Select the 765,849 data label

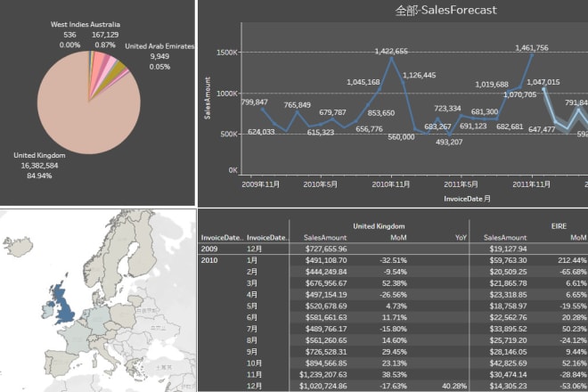pyautogui.click(x=298, y=105)
